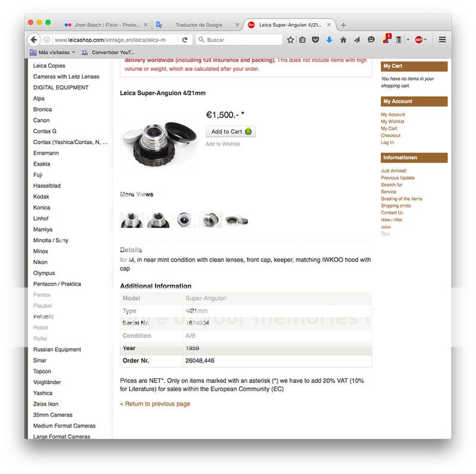Open a new tab with plus button

pos(343,25)
